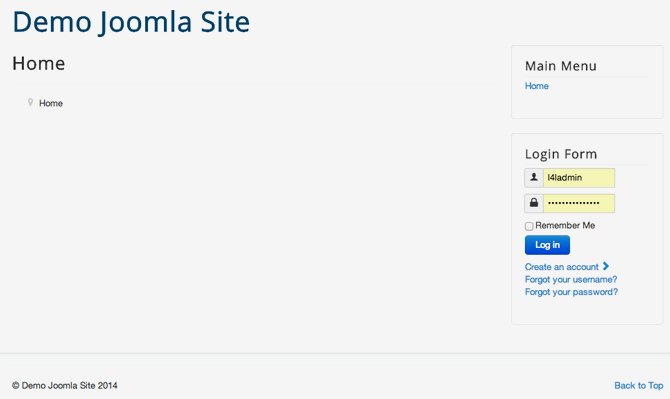Enable the Remember Me checkbox
The image size is (670, 399).
click(x=529, y=226)
